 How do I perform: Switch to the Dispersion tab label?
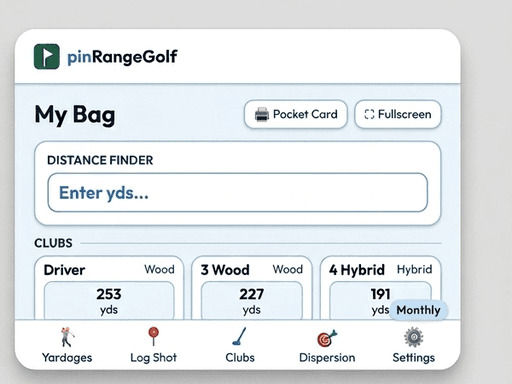pos(327,358)
